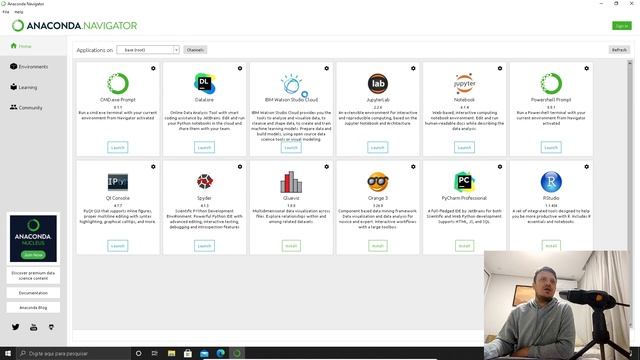Open settings gear on Notebook card
Image resolution: width=640 pixels, height=360 pixels.
(x=500, y=68)
